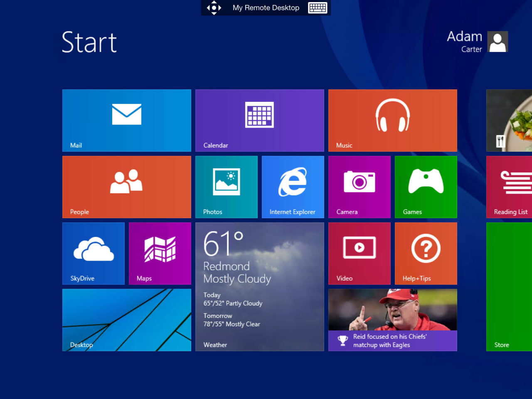The width and height of the screenshot is (532, 399).
Task: Switch to the Desktop tile
Action: click(x=126, y=320)
